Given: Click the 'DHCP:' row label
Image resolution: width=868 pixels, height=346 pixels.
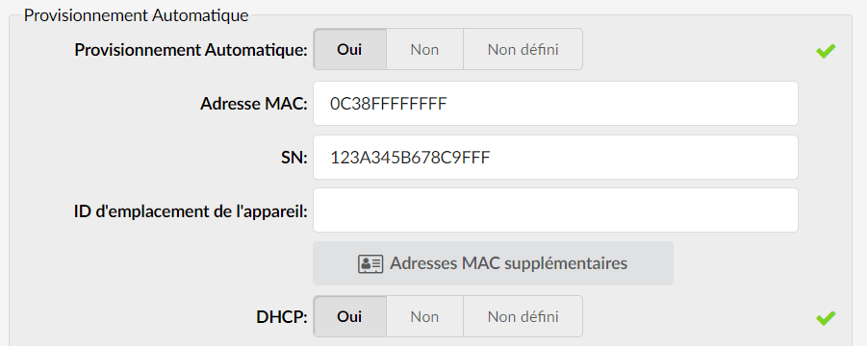Looking at the screenshot, I should 282,317.
